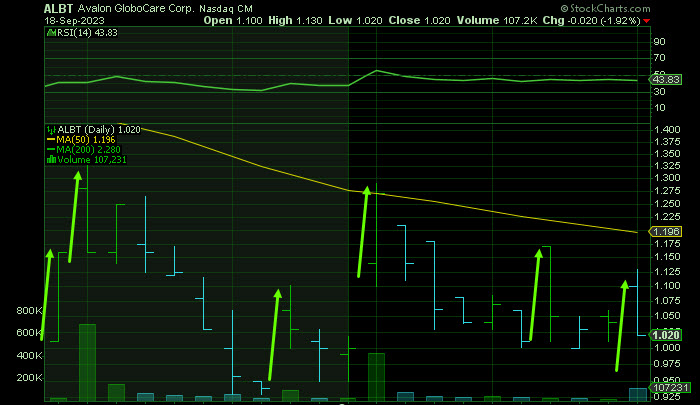The height and width of the screenshot is (405, 700).
Task: Click the Open 1.100 value
Action: 233,21
